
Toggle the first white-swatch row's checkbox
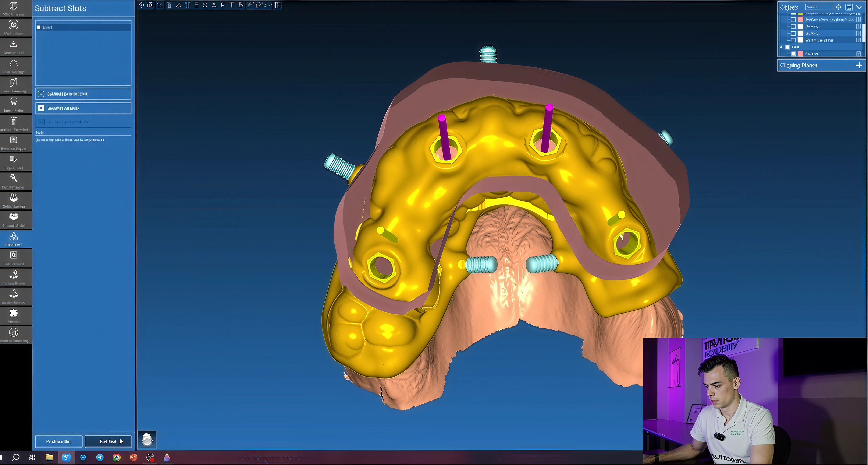(x=793, y=26)
